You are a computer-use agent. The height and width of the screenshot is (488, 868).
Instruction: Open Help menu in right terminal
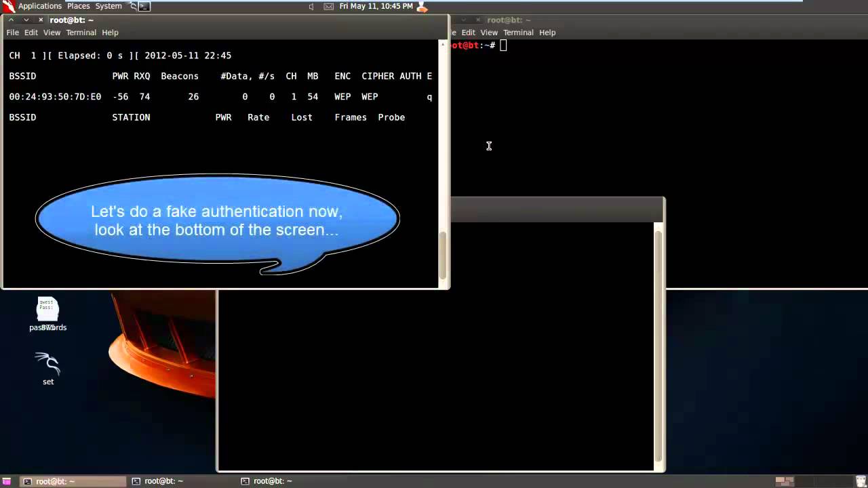click(547, 33)
